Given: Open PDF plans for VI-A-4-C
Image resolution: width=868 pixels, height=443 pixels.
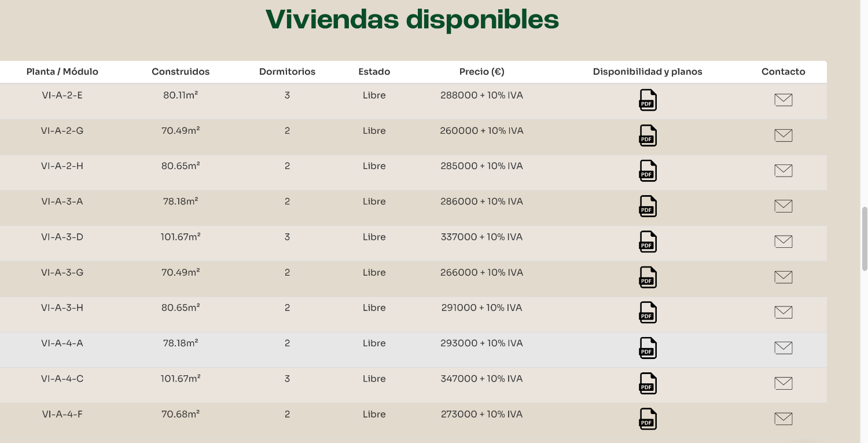Looking at the screenshot, I should [648, 383].
